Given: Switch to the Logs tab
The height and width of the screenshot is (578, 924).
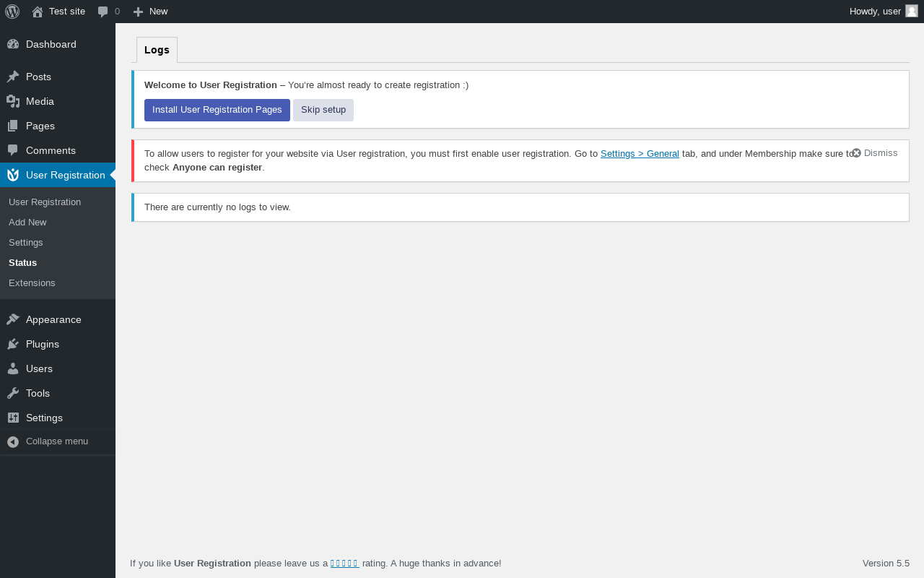Looking at the screenshot, I should coord(157,50).
